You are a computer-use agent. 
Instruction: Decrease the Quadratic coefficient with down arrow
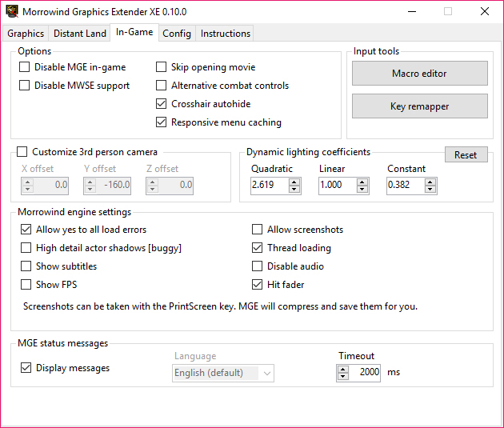294,190
